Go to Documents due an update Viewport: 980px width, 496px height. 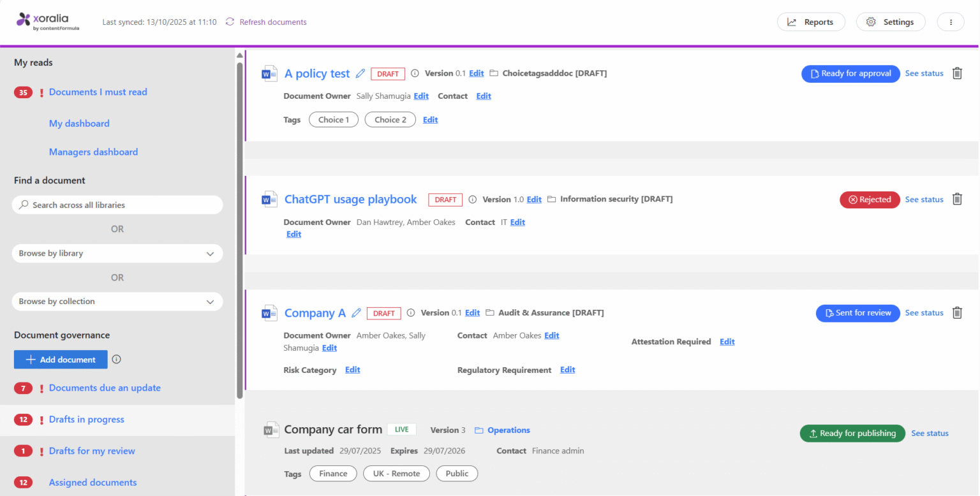(105, 388)
